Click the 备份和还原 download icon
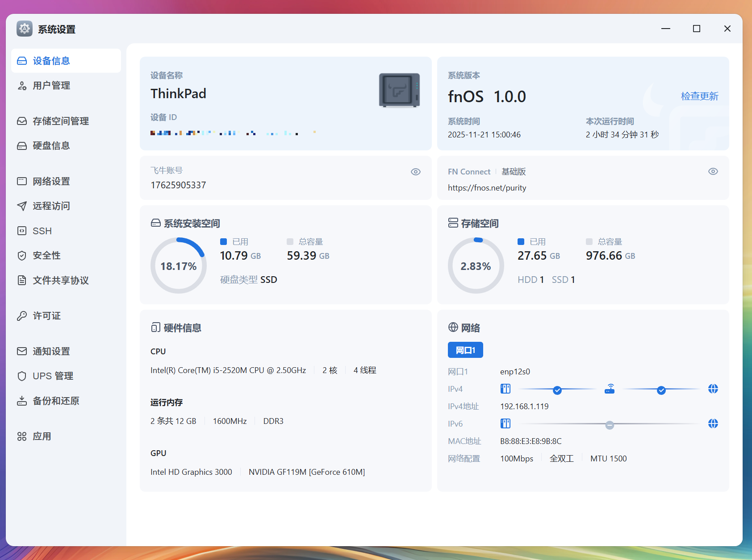Image resolution: width=752 pixels, height=560 pixels. pos(22,401)
